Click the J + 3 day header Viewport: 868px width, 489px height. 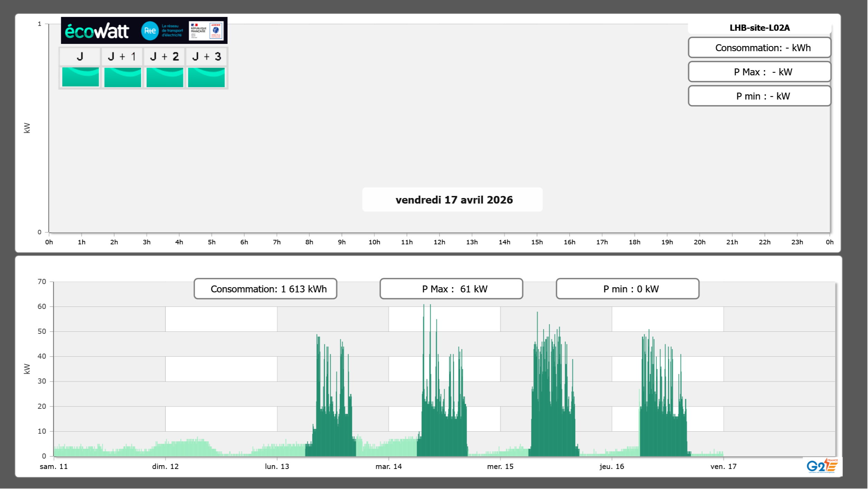tap(206, 57)
